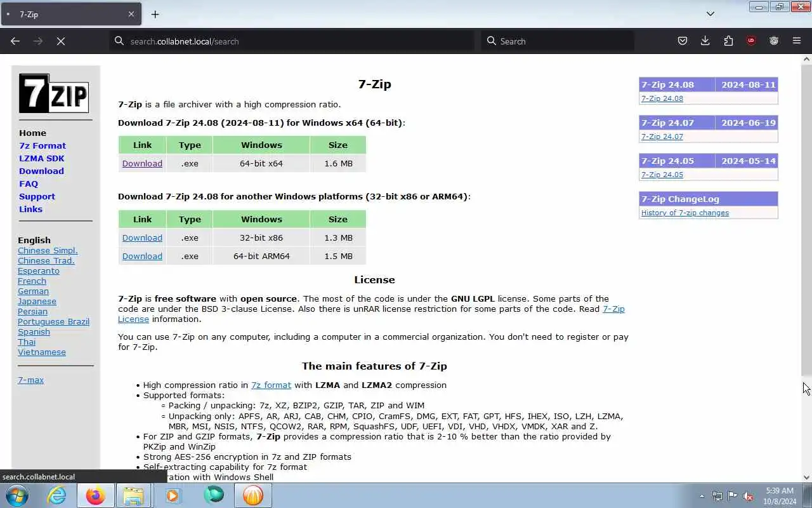Open a new tab with plus button
Viewport: 812px width, 508px height.
155,14
